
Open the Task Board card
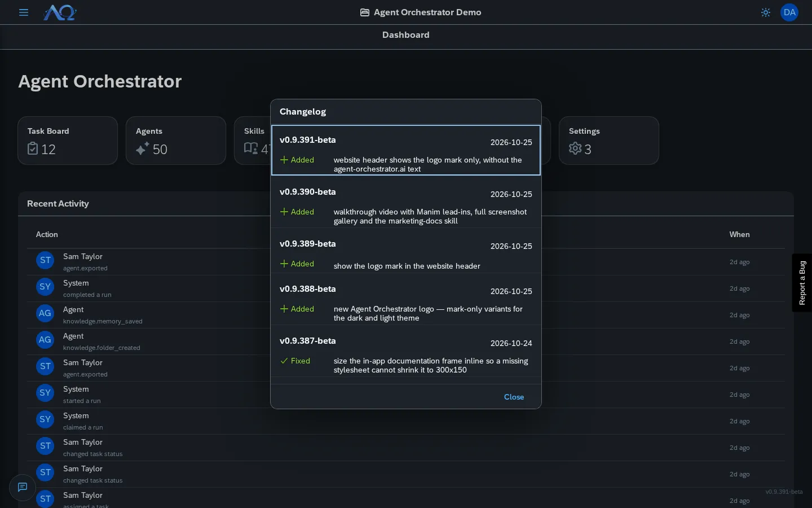point(68,141)
